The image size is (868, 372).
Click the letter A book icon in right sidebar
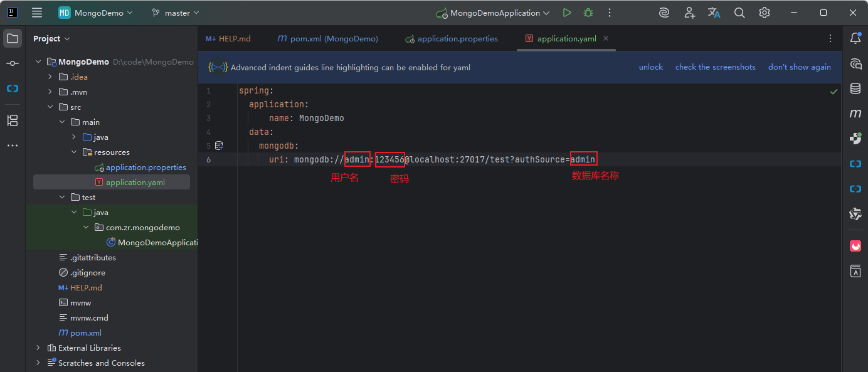tap(855, 271)
